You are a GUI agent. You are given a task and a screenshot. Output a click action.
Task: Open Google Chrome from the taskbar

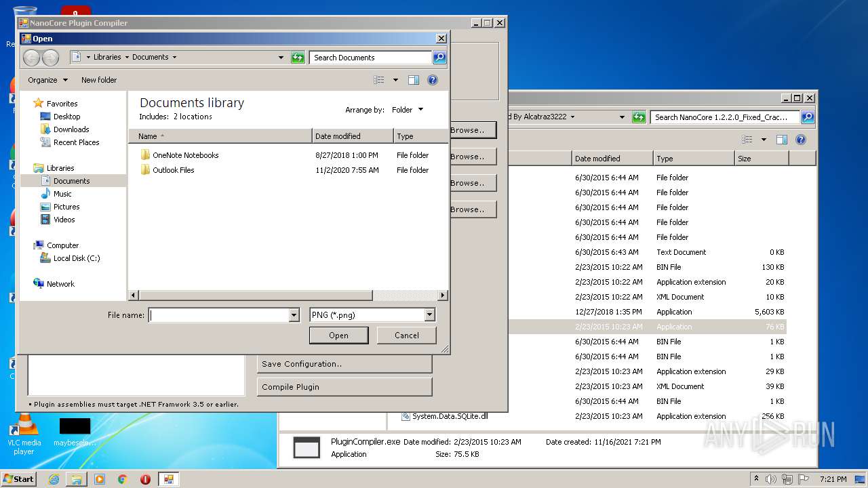(x=122, y=479)
